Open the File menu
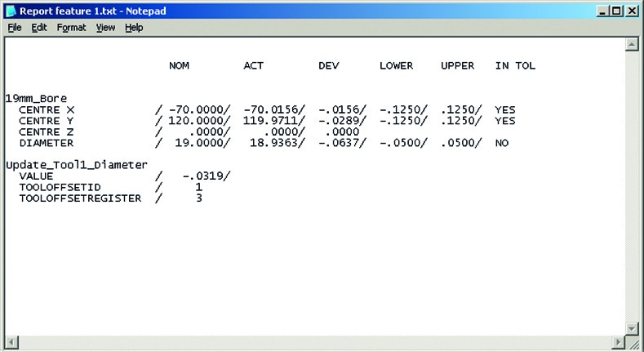644x352 pixels. pyautogui.click(x=15, y=27)
